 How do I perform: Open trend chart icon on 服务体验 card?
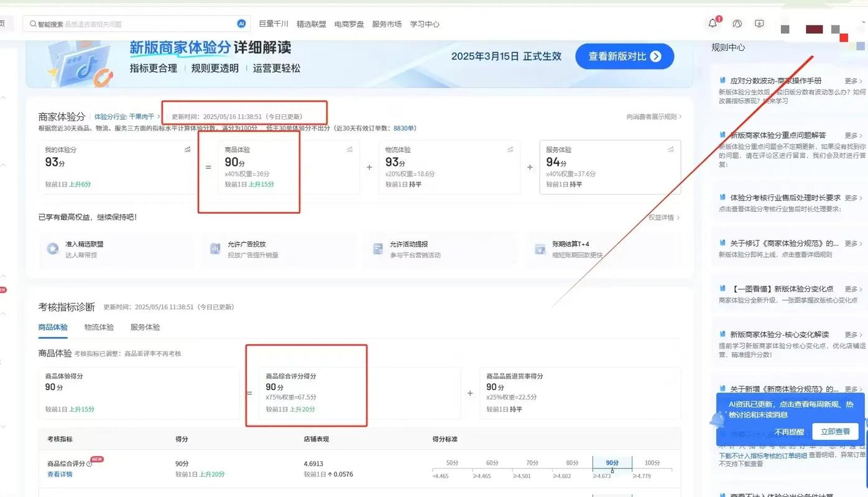click(x=670, y=150)
